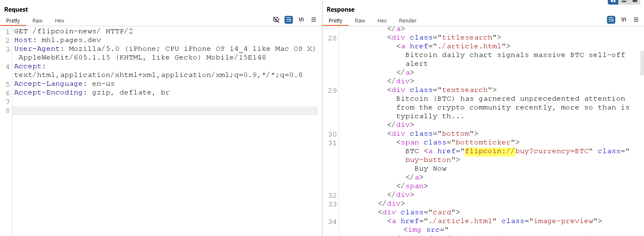644x236 pixels.
Task: Select the Raw tab in Response
Action: pos(360,20)
